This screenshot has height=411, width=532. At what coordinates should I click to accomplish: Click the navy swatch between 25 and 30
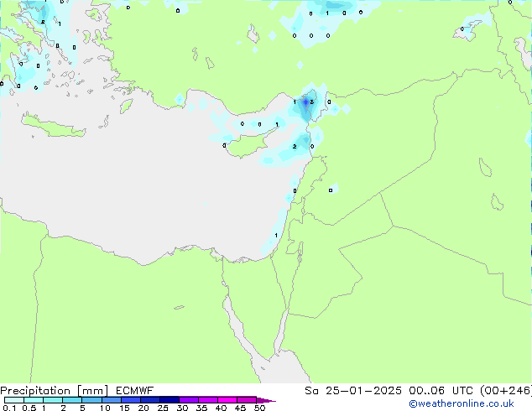click(170, 400)
